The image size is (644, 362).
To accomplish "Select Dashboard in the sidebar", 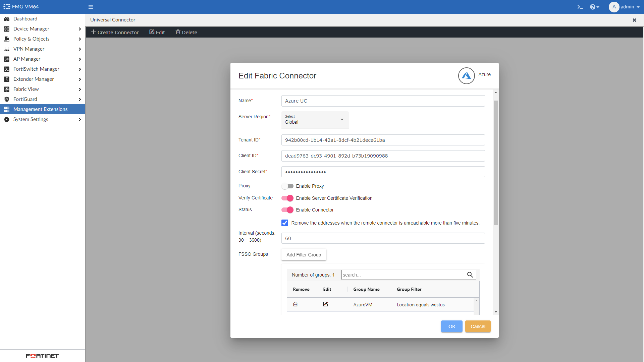I will (25, 19).
